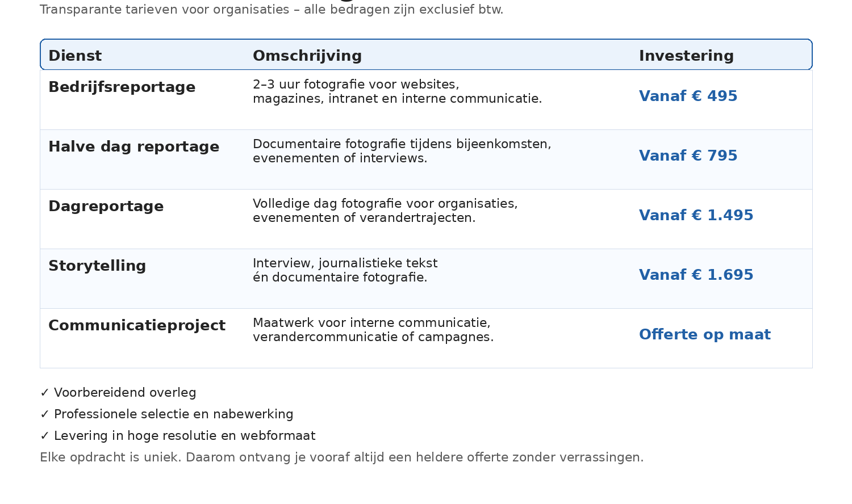Select the Bedrijfsreportage service name
The image size is (852, 504).
tap(122, 87)
